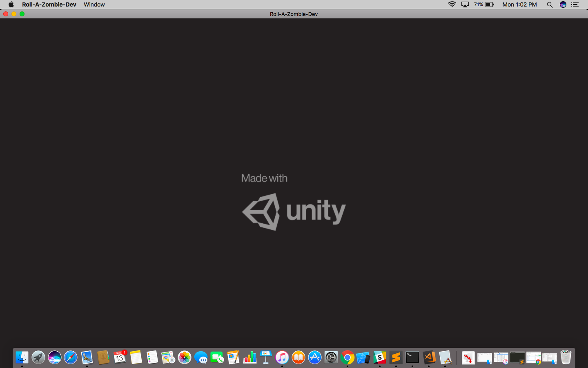Click battery 71% status indicator
The height and width of the screenshot is (368, 588).
click(x=484, y=4)
